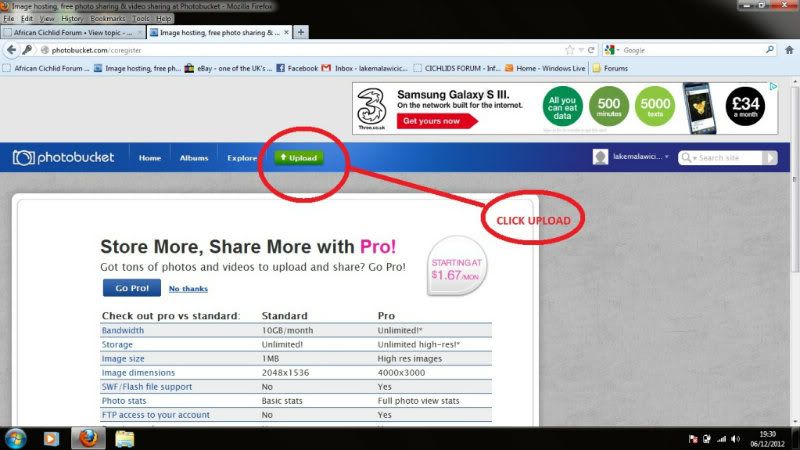Click the green Upload button

(299, 158)
